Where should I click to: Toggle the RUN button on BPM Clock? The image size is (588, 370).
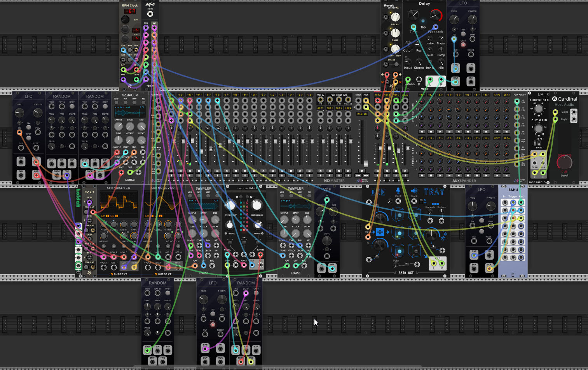pos(130,50)
